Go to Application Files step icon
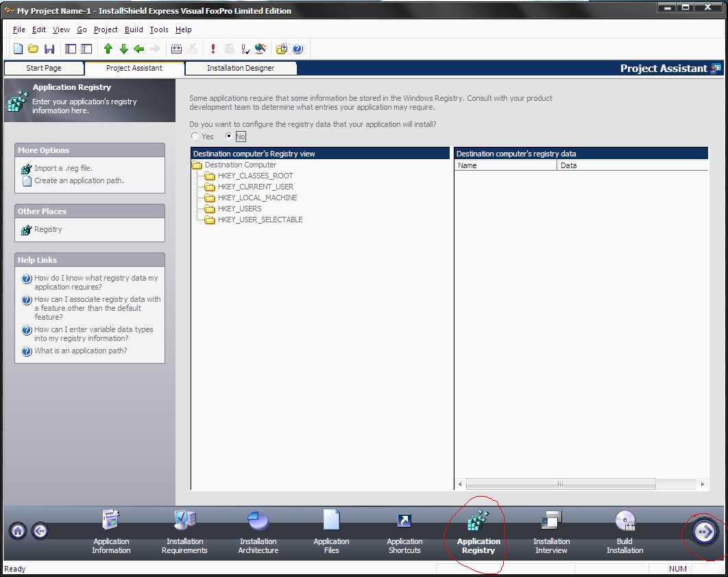The height and width of the screenshot is (577, 728). point(332,520)
